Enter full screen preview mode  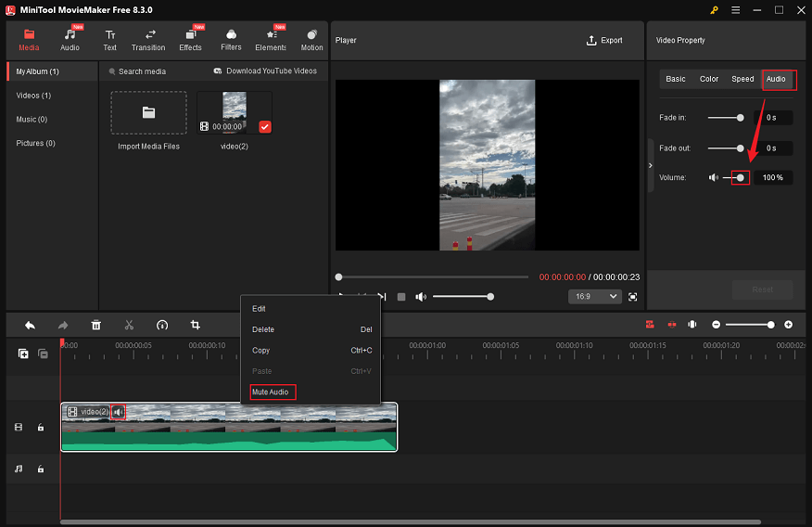(x=633, y=297)
